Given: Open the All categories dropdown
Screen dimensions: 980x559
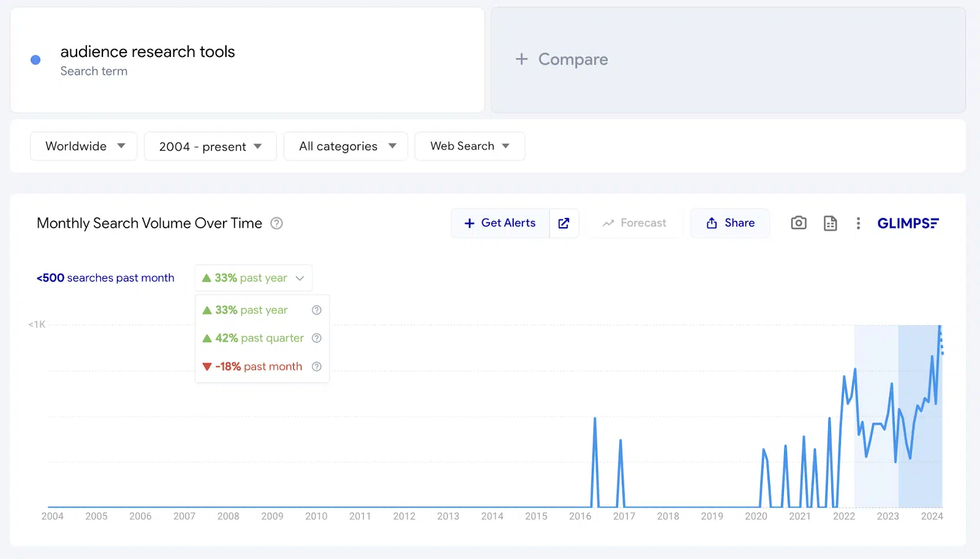Looking at the screenshot, I should [x=345, y=146].
